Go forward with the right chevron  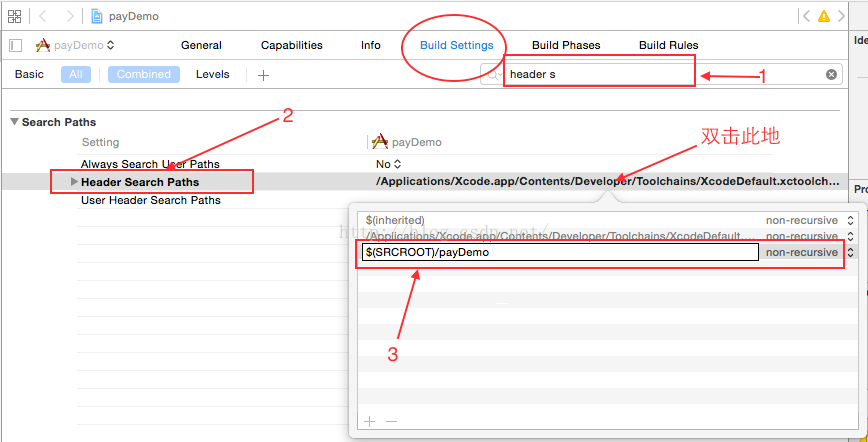click(70, 16)
